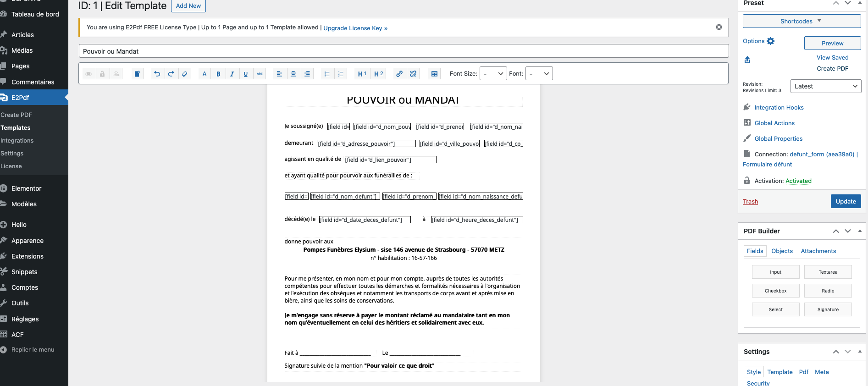Click the undo arrow in the editor toolbar
Image resolution: width=868 pixels, height=386 pixels.
(157, 74)
